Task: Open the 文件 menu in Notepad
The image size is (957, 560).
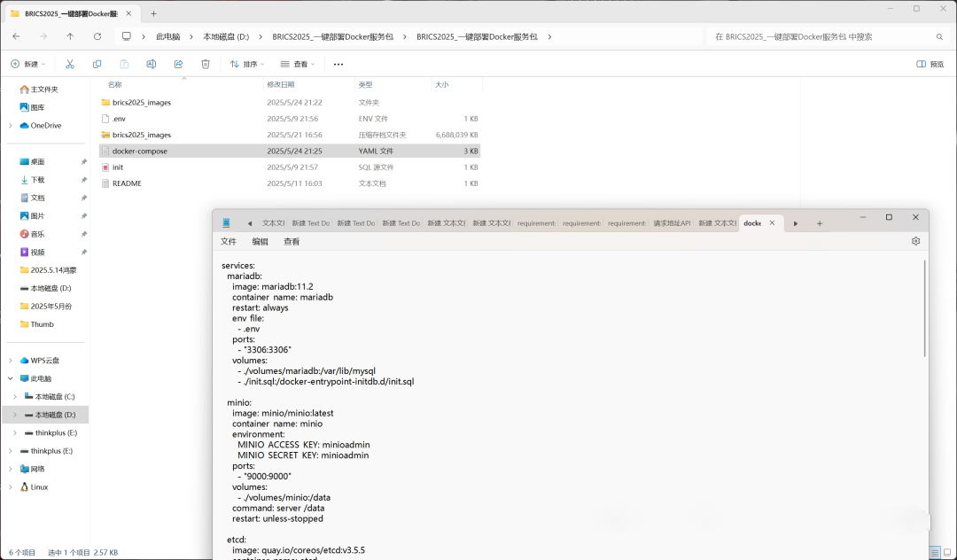Action: (229, 241)
